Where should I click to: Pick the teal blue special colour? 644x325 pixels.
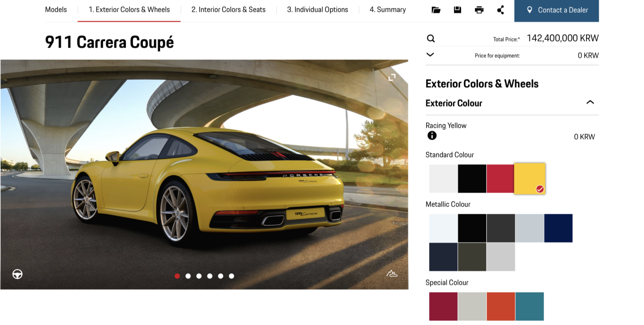tap(530, 306)
